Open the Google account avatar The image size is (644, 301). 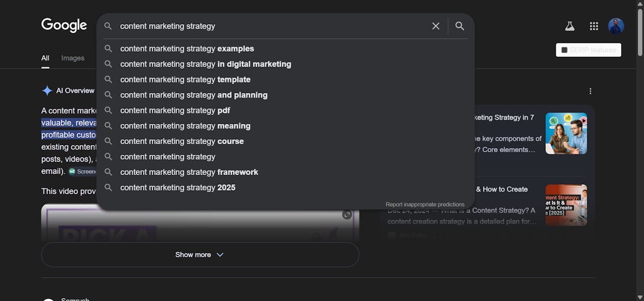tap(616, 26)
